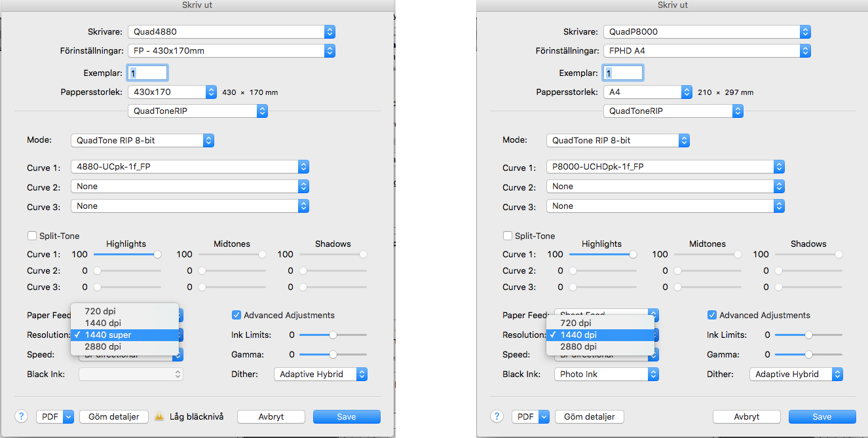Click Curve 2 Highlights slider in QuadP8000 dialog
The width and height of the screenshot is (868, 438).
pyautogui.click(x=603, y=270)
